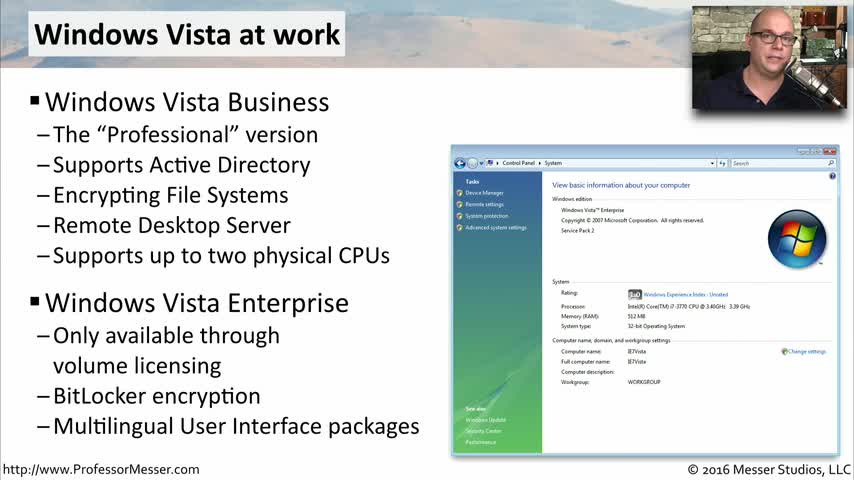Click the Change settings link

click(807, 351)
